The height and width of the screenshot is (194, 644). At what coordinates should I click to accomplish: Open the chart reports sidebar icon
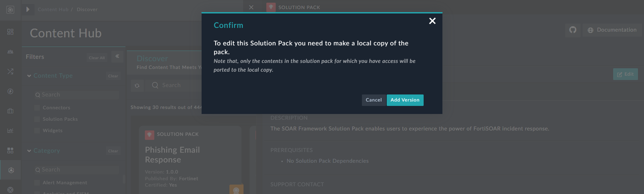point(10,130)
